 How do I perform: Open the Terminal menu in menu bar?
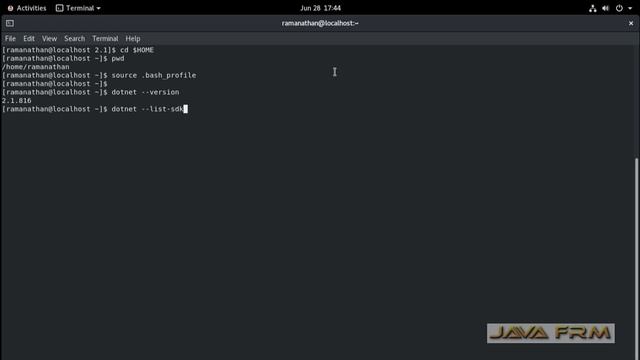click(x=105, y=38)
